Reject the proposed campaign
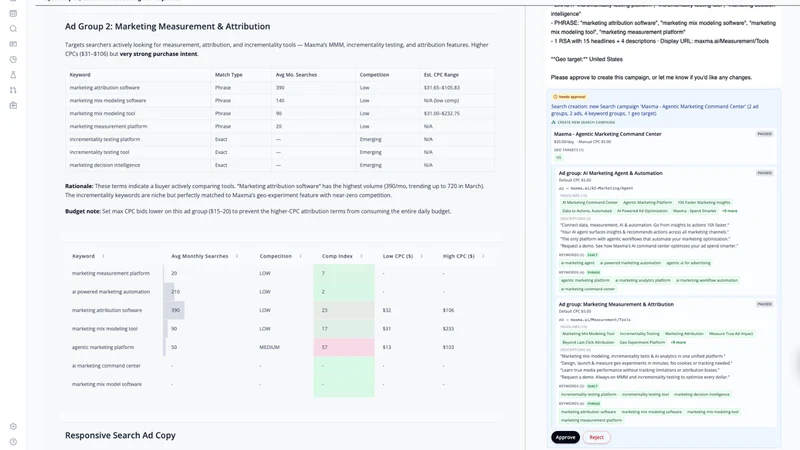The width and height of the screenshot is (800, 450). 596,437
